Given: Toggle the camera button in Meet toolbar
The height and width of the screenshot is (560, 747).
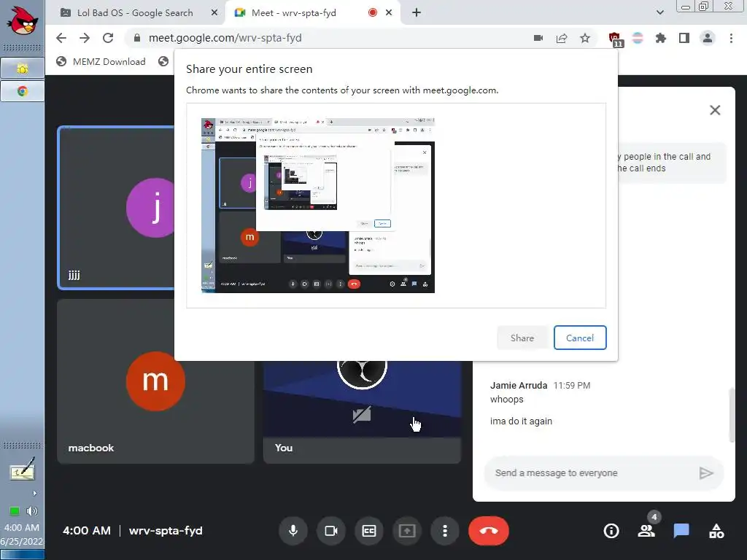Looking at the screenshot, I should coord(331,531).
